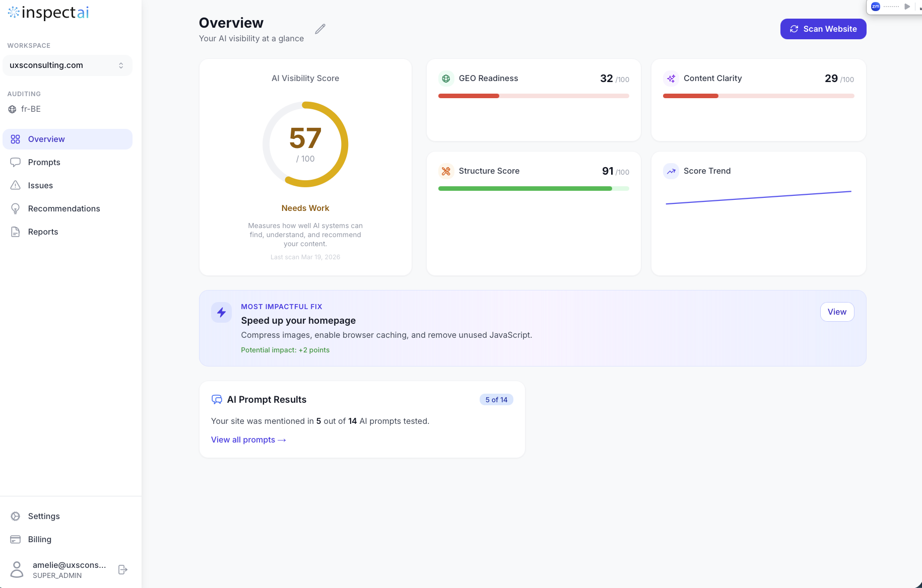Screen dimensions: 922x588
Task: Open Recommendations in the sidebar
Action: [x=68, y=209]
